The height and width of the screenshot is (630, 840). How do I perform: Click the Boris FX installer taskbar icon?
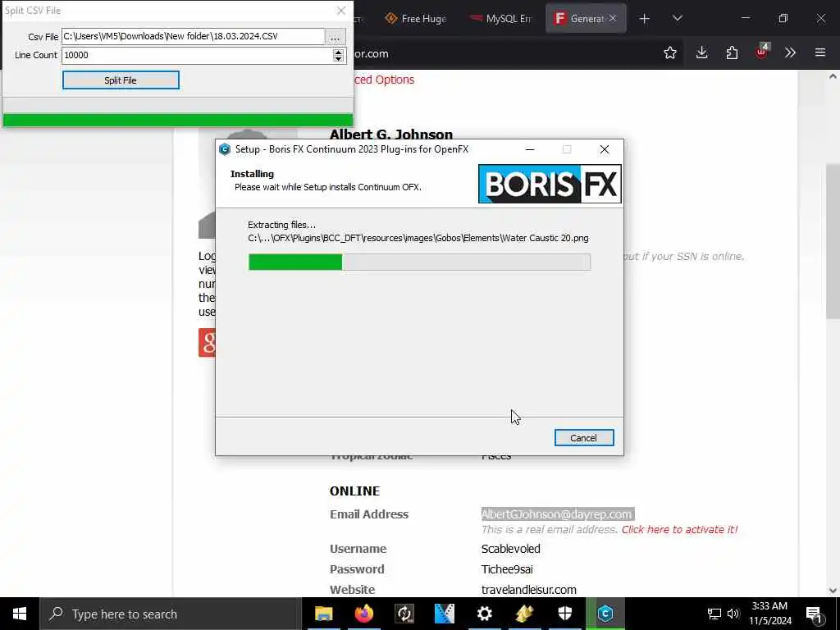click(x=605, y=614)
